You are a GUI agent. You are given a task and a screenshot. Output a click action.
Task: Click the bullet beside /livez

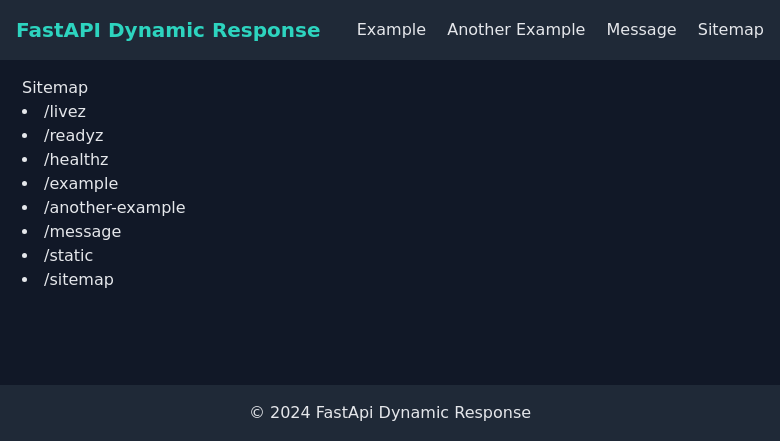(x=25, y=112)
